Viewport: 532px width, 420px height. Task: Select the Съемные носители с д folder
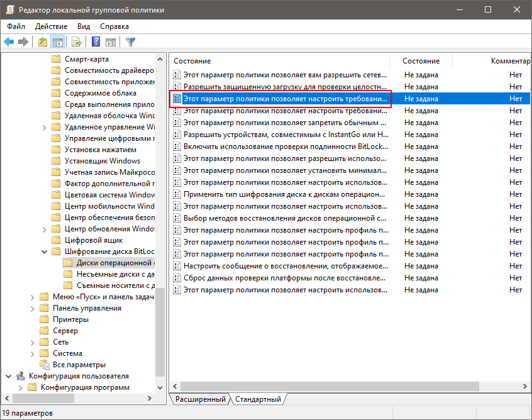click(109, 285)
